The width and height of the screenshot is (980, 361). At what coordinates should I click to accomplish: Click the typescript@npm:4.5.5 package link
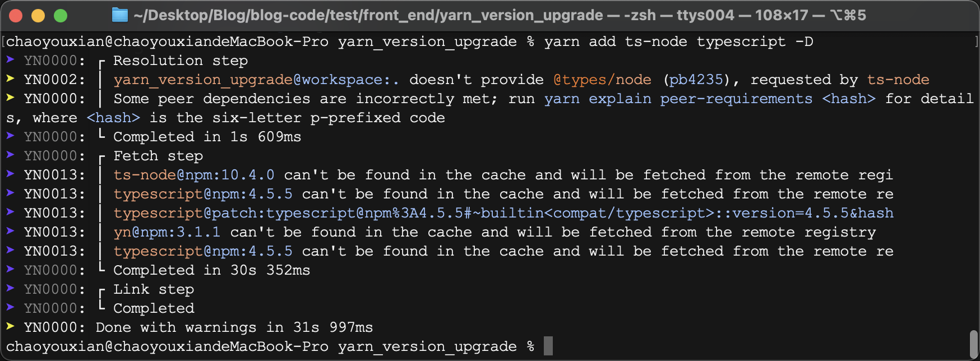(203, 193)
